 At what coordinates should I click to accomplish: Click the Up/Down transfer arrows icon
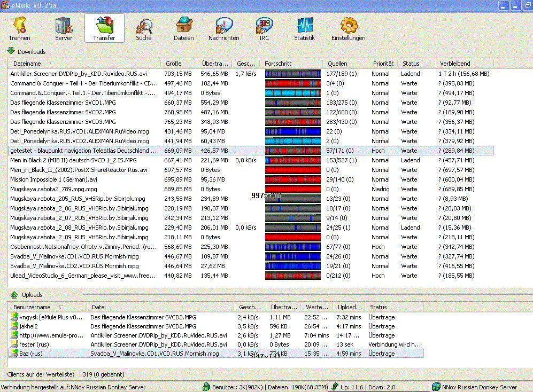click(335, 387)
